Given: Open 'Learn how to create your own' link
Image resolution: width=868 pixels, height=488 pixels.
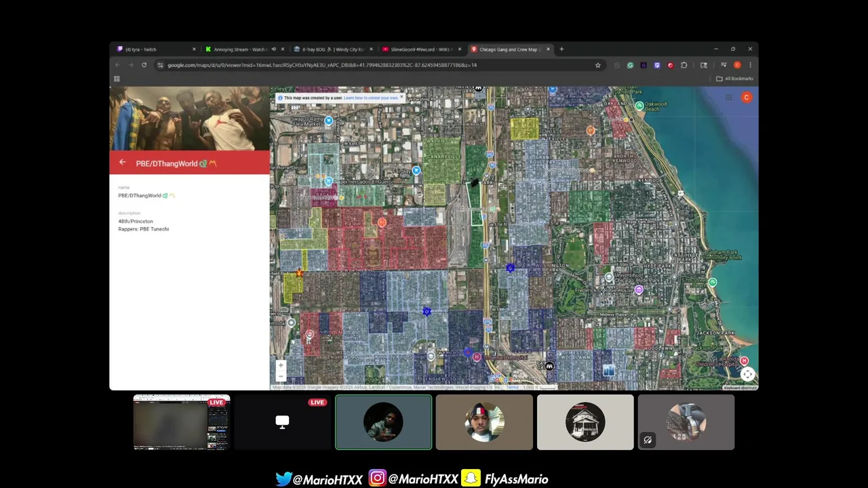Looking at the screenshot, I should click(x=371, y=98).
